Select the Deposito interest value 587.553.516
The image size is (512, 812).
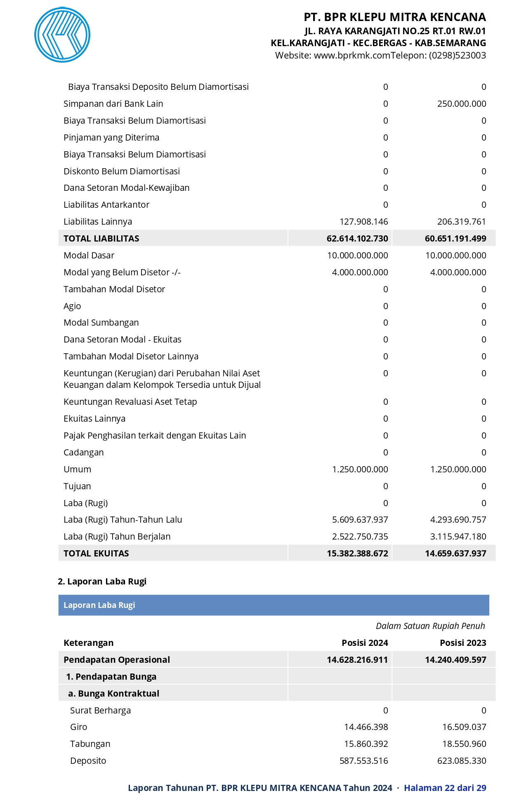363,760
